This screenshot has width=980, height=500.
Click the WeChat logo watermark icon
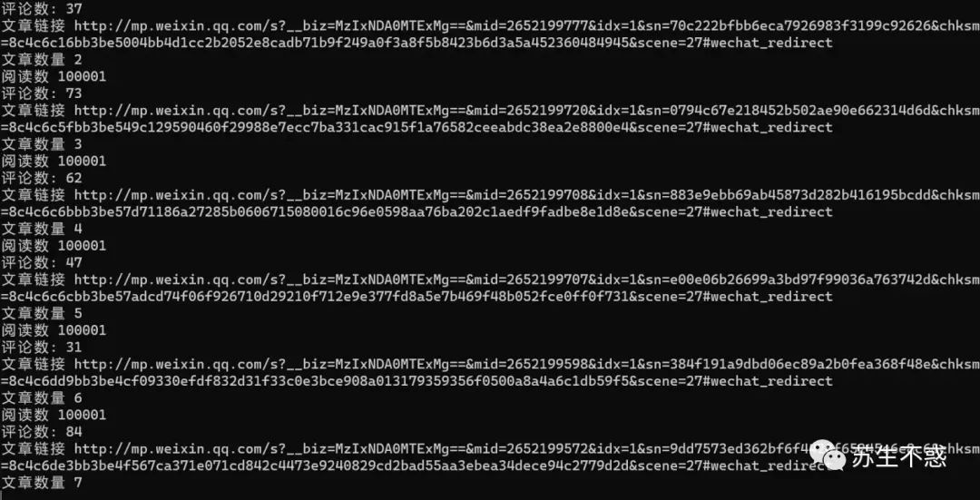point(828,456)
